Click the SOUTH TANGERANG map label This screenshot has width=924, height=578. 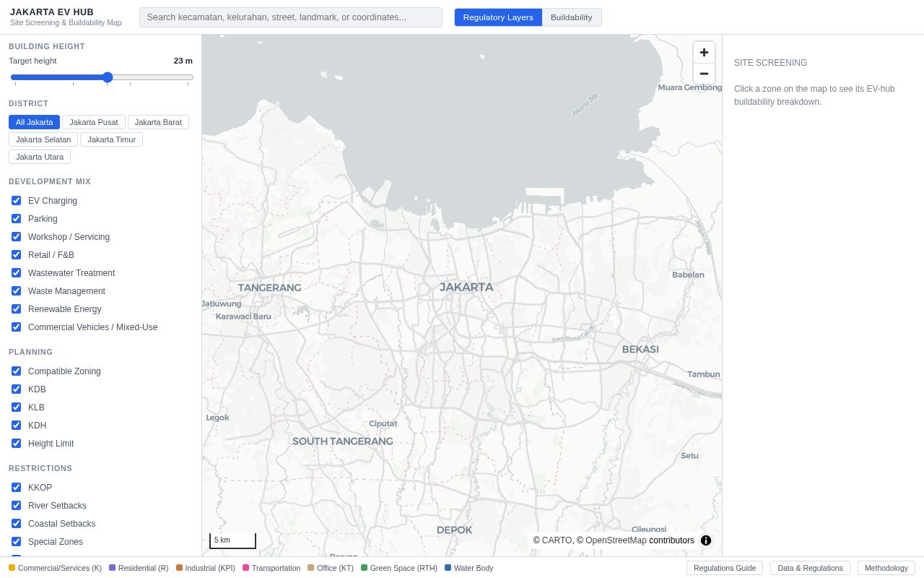click(343, 441)
